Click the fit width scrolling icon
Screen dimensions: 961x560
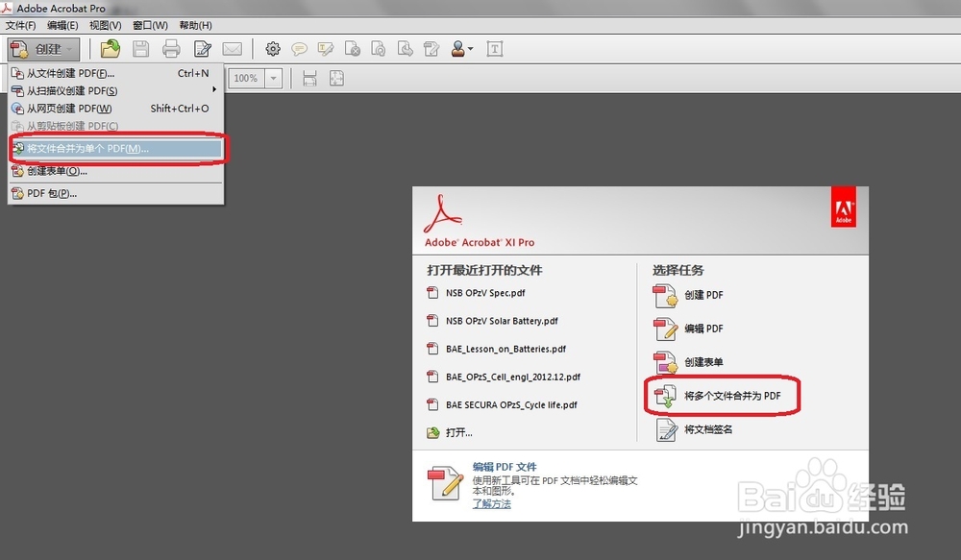pyautogui.click(x=309, y=79)
